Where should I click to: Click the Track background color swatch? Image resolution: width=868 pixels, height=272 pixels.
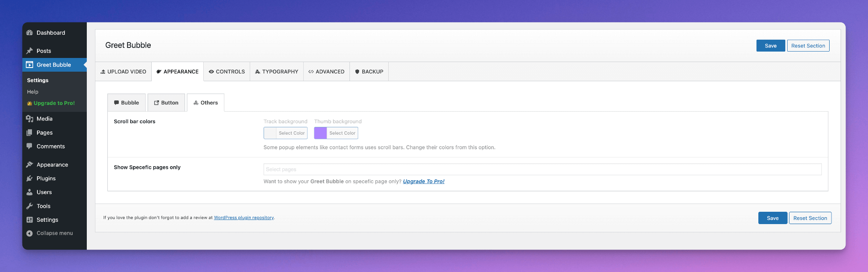tap(270, 133)
